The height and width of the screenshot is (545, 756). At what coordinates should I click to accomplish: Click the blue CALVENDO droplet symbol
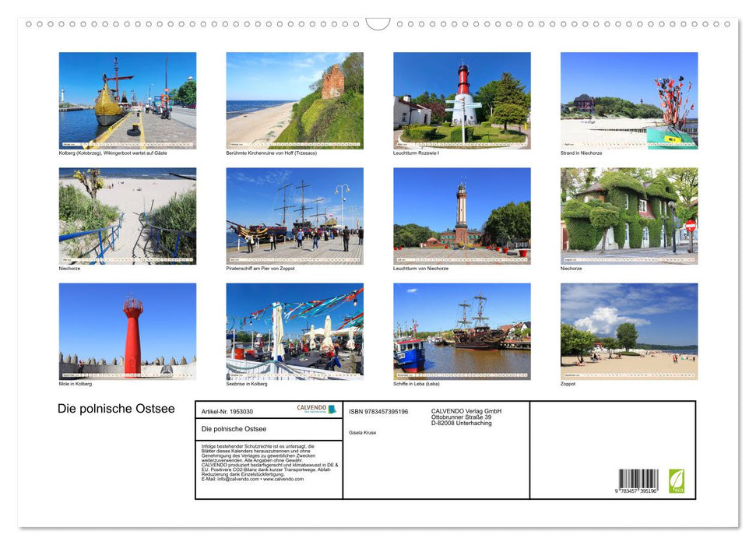(331, 410)
